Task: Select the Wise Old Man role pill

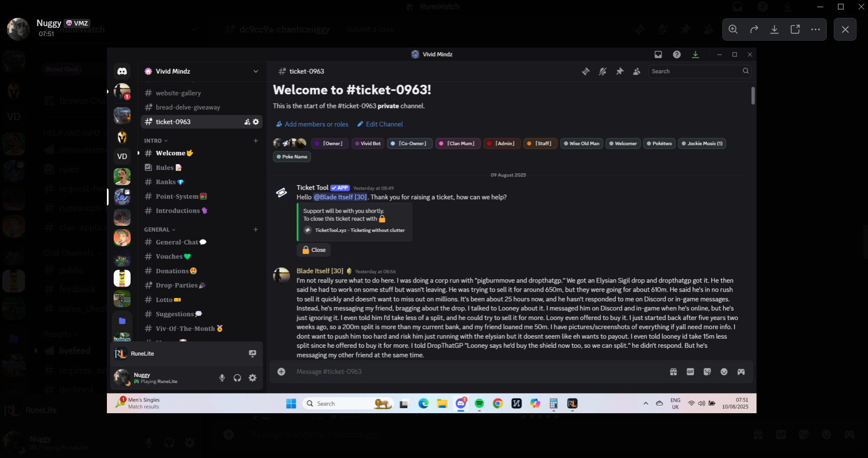Action: pos(581,144)
